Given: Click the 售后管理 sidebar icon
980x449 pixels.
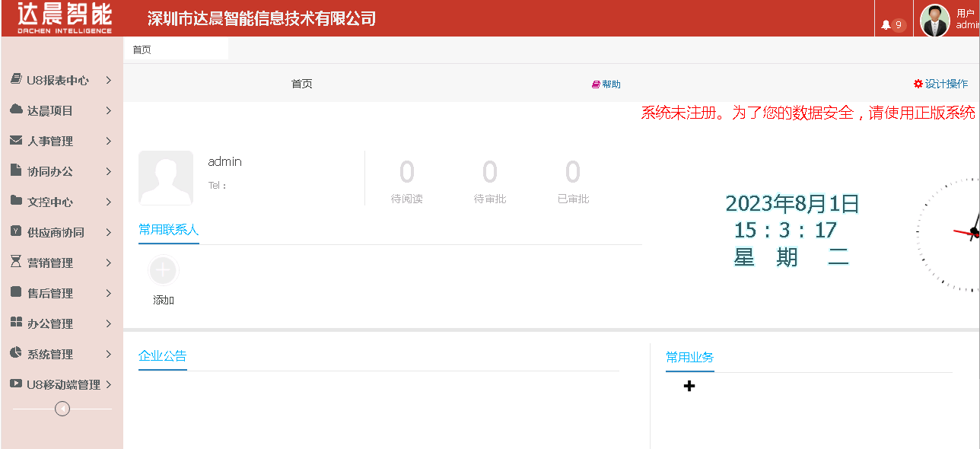Looking at the screenshot, I should 16,292.
